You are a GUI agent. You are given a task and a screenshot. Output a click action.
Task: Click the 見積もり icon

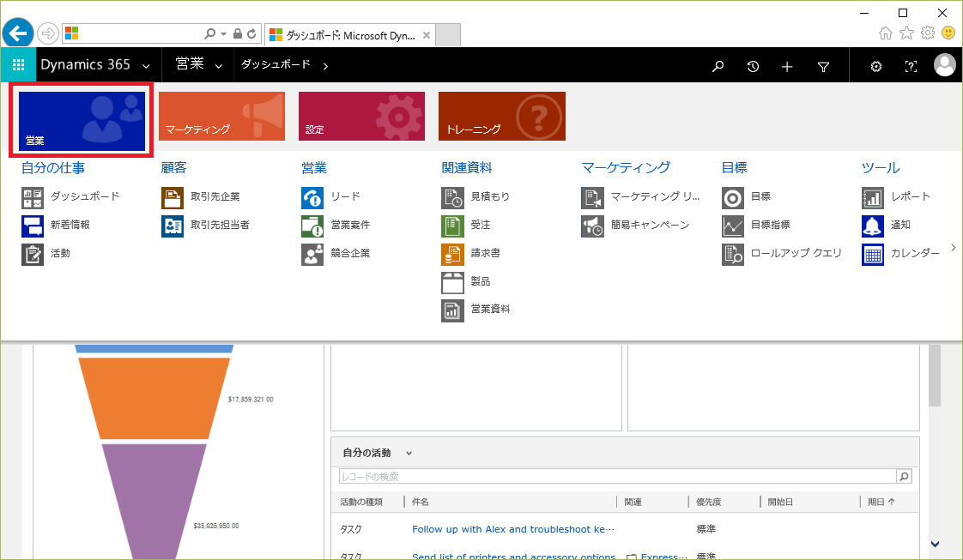[x=452, y=198]
